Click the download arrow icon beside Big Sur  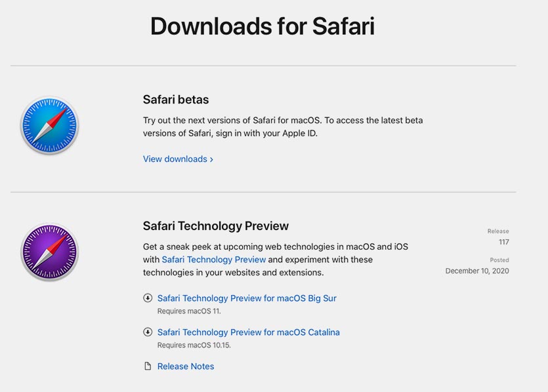(x=148, y=298)
